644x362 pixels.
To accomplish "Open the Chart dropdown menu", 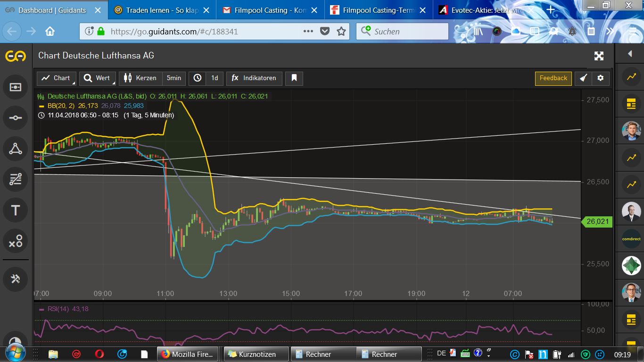I will tap(57, 78).
